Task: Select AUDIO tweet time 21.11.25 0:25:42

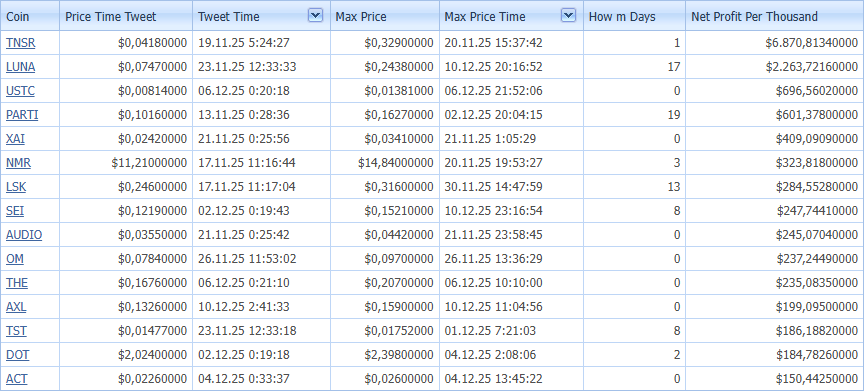Action: click(244, 235)
